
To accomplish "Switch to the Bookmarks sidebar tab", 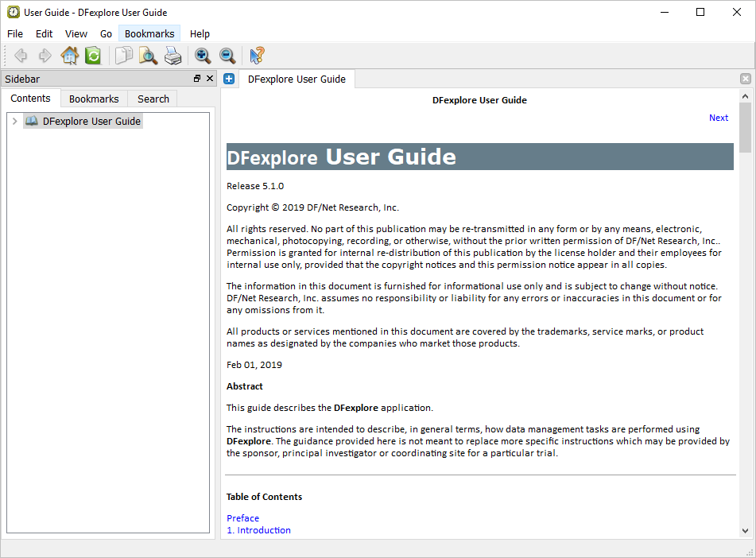I will [x=94, y=99].
